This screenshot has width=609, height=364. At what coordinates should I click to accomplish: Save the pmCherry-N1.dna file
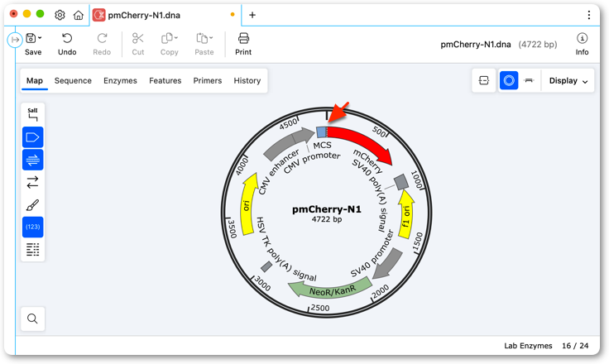(x=32, y=45)
